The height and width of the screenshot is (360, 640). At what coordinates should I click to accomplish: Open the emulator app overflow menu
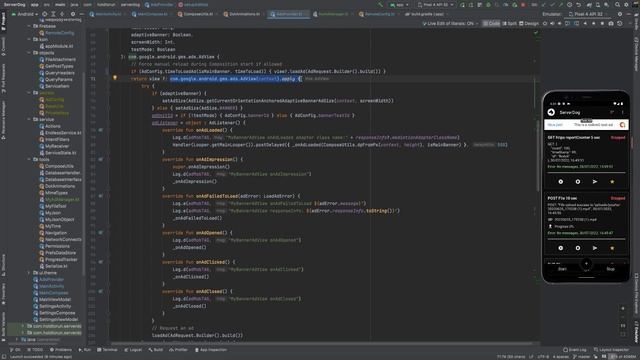tap(622, 112)
